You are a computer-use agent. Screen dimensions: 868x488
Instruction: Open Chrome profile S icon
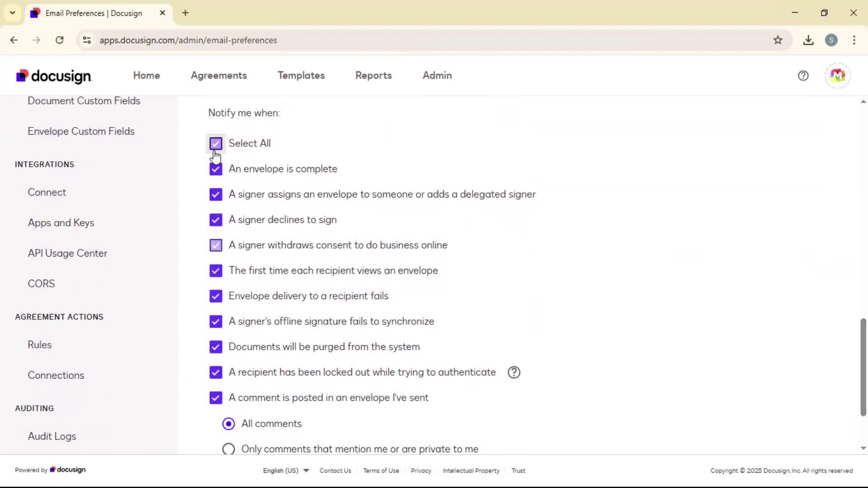831,40
